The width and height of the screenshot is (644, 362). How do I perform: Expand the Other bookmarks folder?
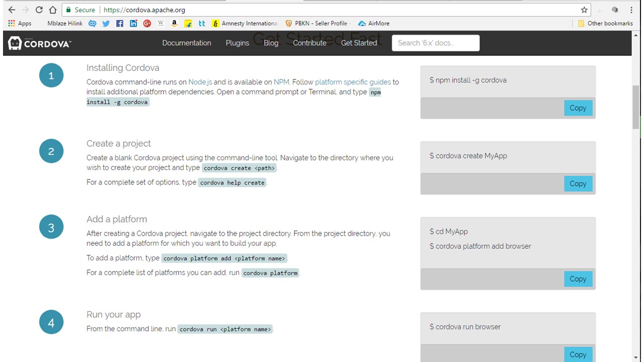click(605, 23)
